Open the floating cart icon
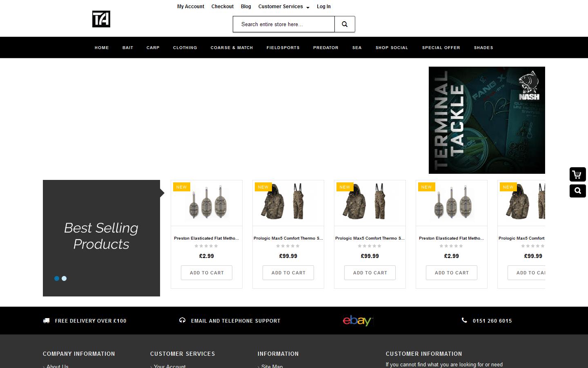The width and height of the screenshot is (588, 368). pyautogui.click(x=577, y=175)
